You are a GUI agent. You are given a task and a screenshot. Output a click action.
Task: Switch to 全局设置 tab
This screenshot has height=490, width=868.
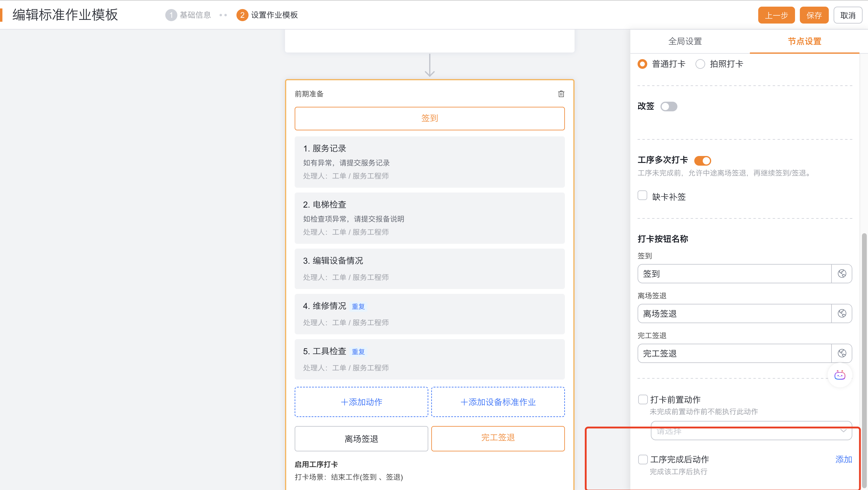point(685,41)
